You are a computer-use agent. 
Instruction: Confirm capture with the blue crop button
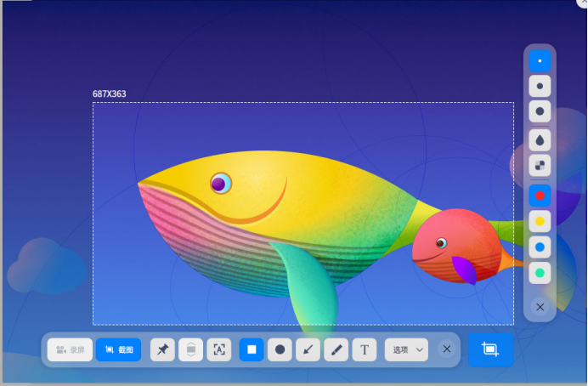(490, 349)
